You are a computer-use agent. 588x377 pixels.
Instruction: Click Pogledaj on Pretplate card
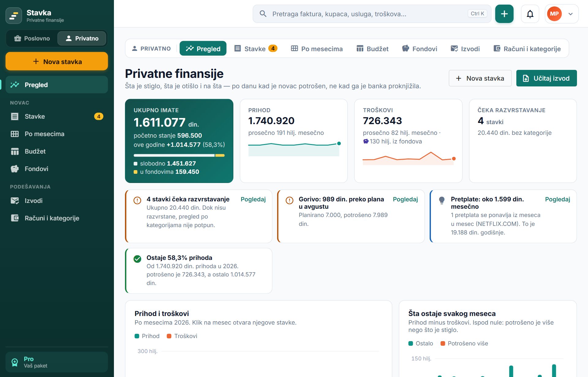tap(557, 199)
